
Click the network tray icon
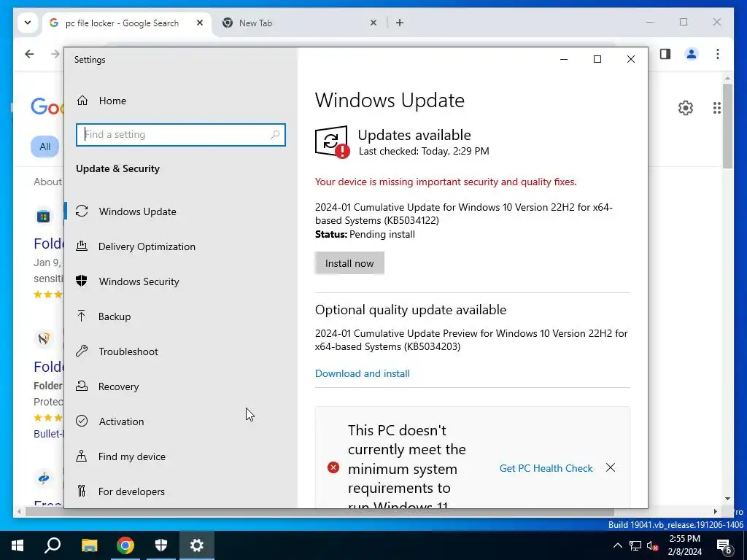click(635, 545)
